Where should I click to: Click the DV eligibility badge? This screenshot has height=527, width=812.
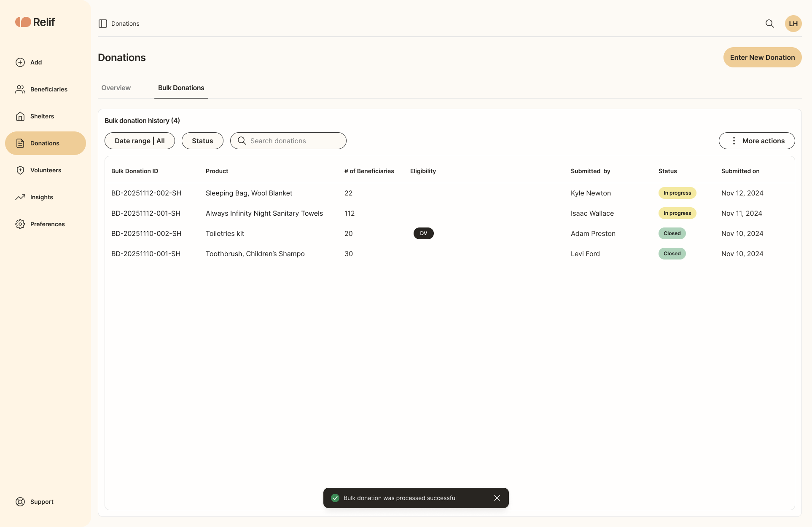click(424, 233)
